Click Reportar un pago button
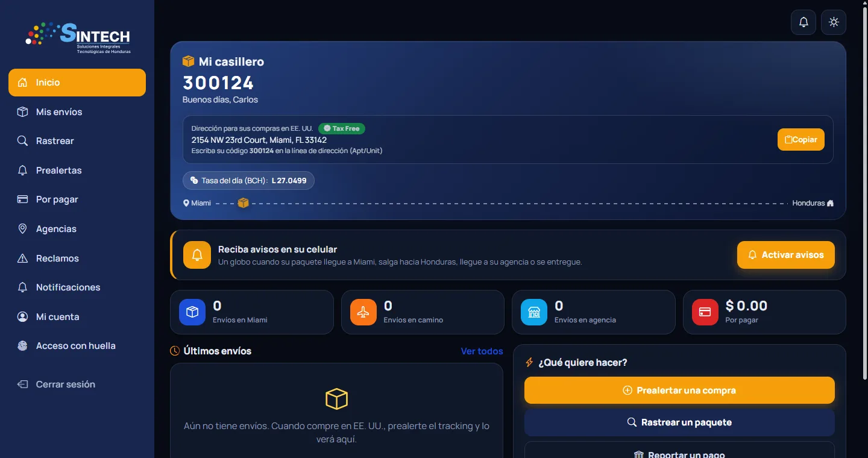This screenshot has height=458, width=868. (679, 451)
